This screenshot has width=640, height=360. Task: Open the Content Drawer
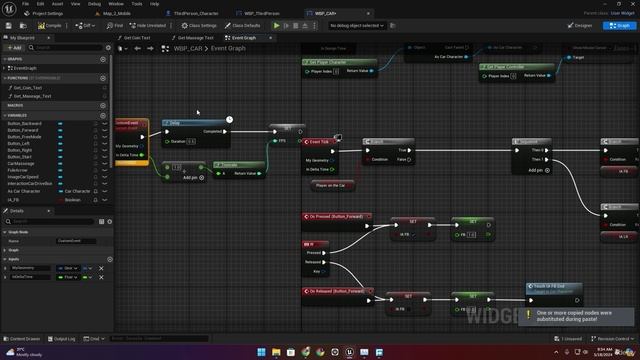click(x=22, y=339)
